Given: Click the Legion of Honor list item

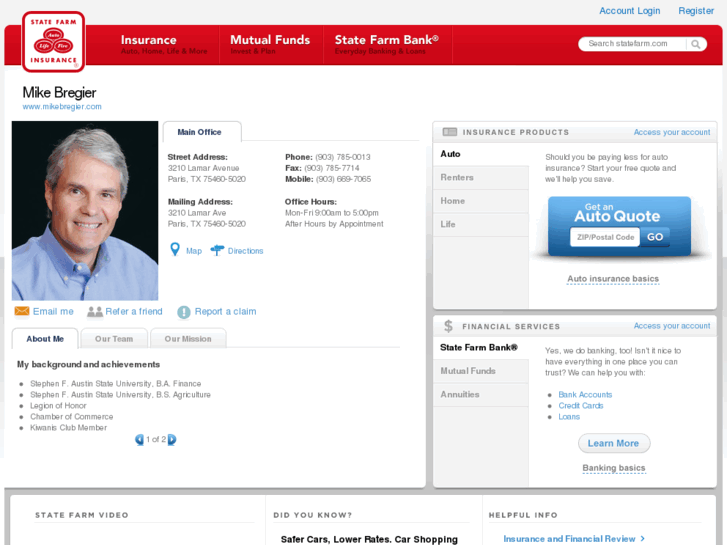Looking at the screenshot, I should pos(58,406).
